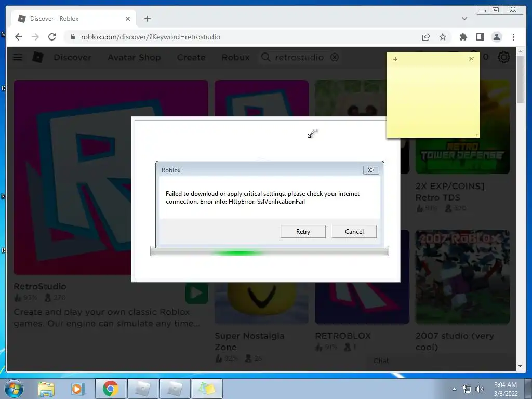The image size is (532, 399).
Task: Click the Retro TDS game title
Action: coord(449,192)
